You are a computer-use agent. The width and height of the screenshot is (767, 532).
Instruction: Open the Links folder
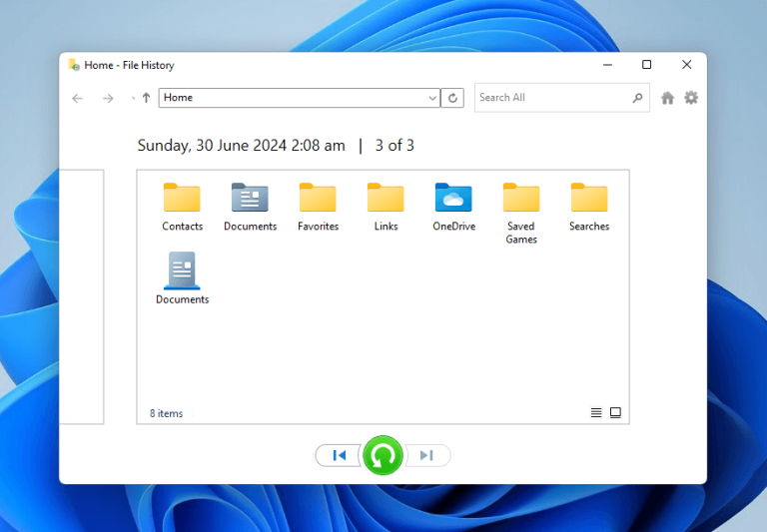pyautogui.click(x=385, y=207)
